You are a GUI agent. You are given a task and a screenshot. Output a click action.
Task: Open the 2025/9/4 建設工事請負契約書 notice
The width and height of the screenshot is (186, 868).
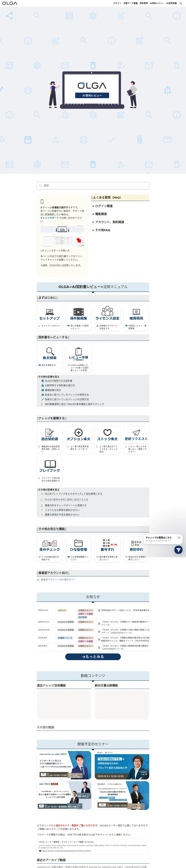click(x=125, y=647)
